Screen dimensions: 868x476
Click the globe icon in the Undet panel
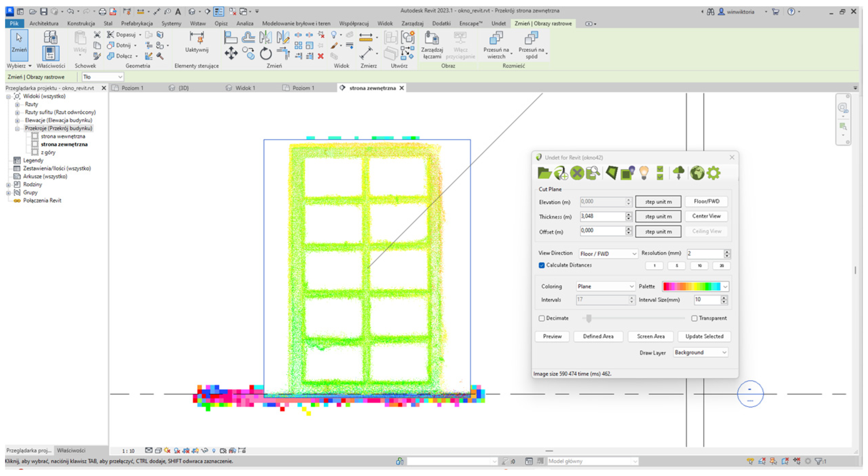(x=697, y=173)
